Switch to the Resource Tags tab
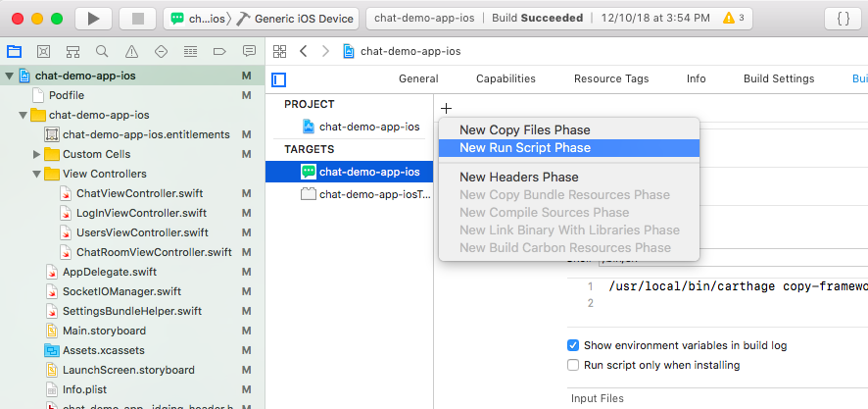 pos(611,78)
